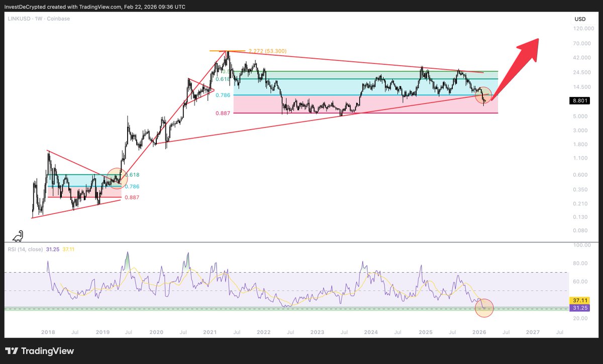This screenshot has width=603, height=364.
Task: Click the 0.786 label beside the 2019 zone
Action: click(x=132, y=186)
